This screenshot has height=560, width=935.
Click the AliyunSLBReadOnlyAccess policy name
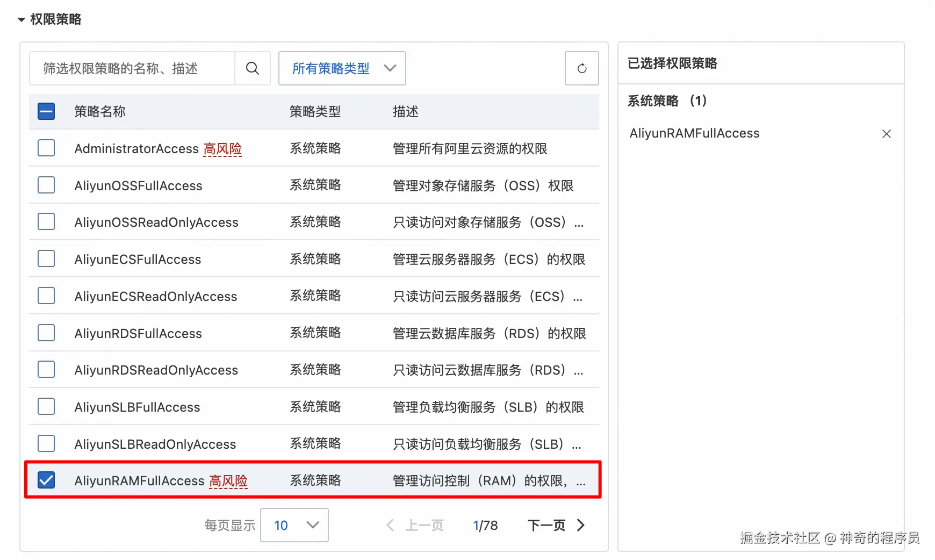[x=155, y=444]
